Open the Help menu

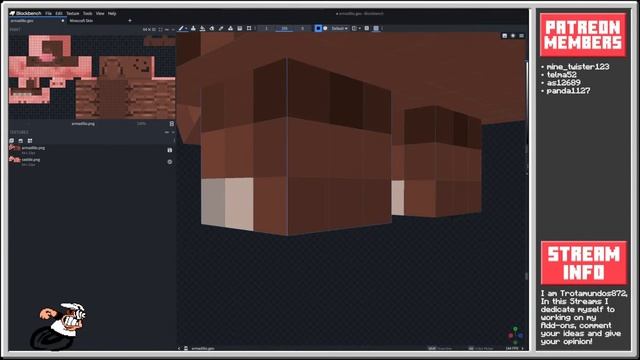(x=112, y=13)
